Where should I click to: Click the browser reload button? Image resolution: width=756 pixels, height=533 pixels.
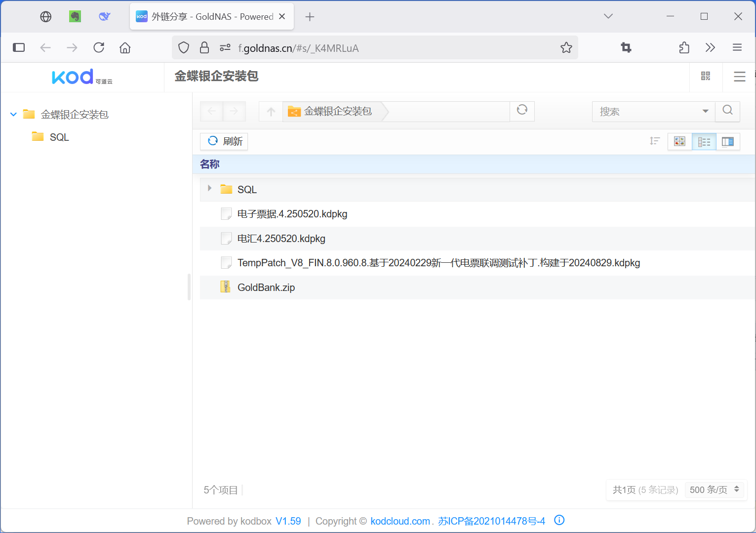click(x=99, y=47)
